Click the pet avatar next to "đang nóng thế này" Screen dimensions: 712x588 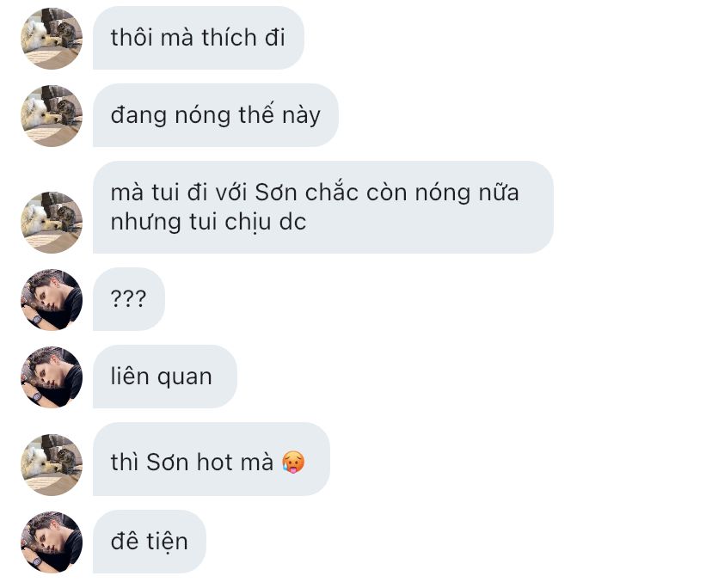[x=52, y=116]
